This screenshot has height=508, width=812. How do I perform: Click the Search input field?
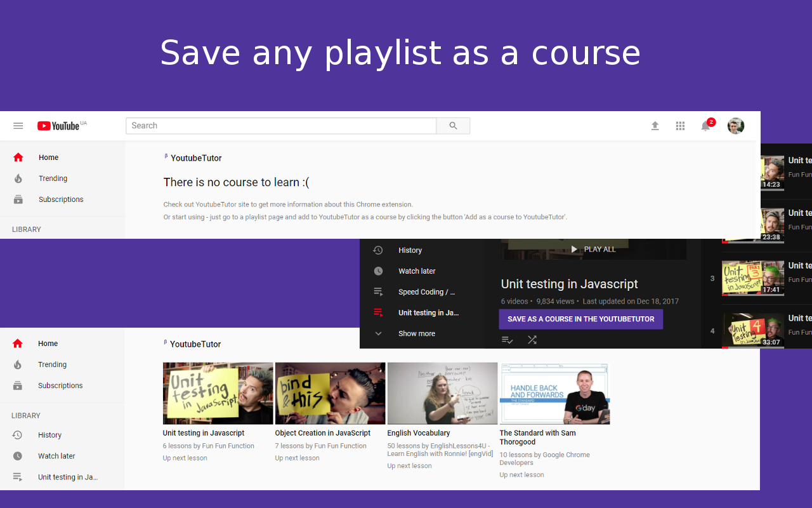281,126
